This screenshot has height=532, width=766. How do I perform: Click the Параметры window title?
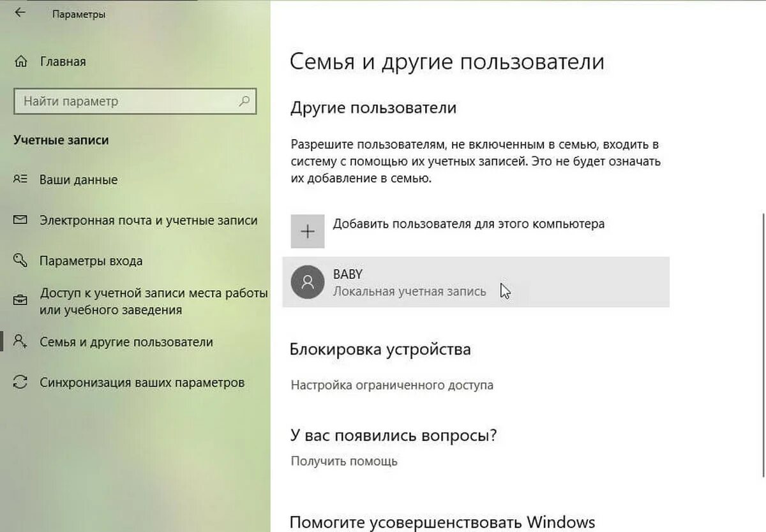79,14
